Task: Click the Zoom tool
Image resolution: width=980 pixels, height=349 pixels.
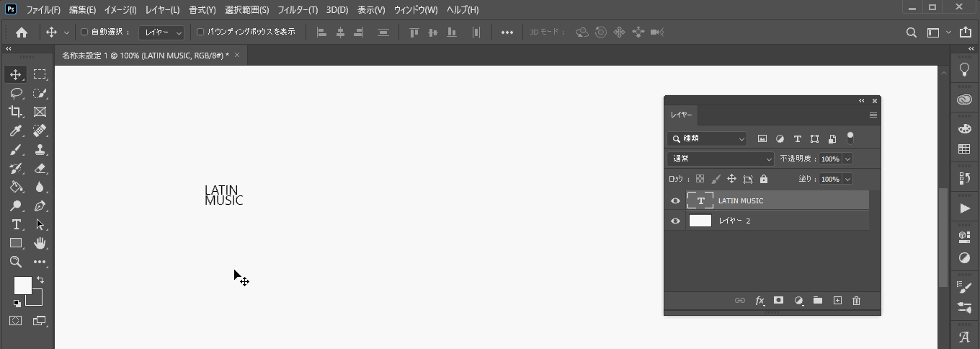Action: pyautogui.click(x=16, y=262)
